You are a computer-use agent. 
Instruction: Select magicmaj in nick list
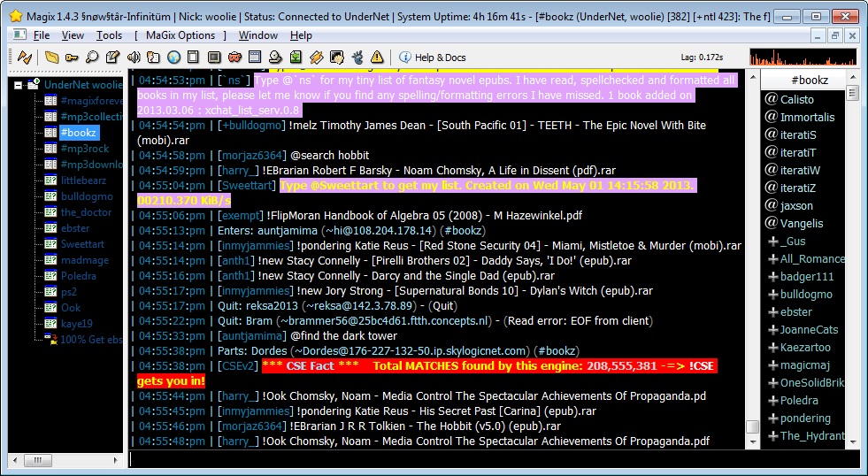804,365
